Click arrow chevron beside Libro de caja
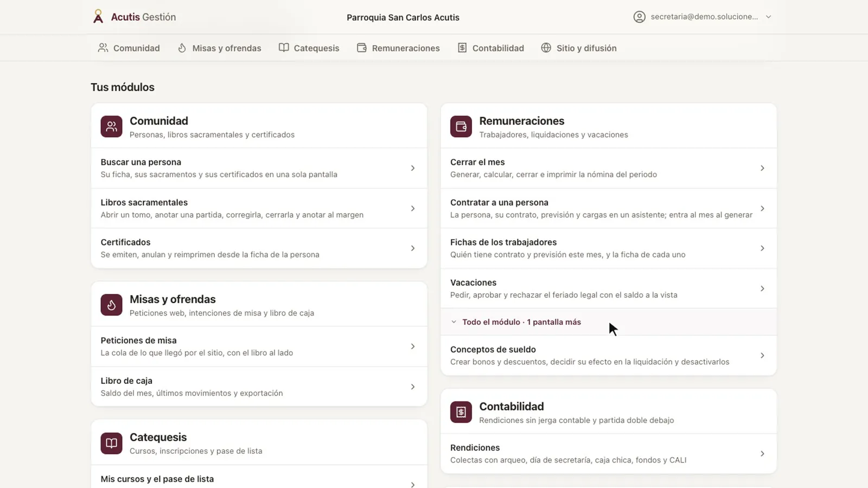 (x=413, y=387)
